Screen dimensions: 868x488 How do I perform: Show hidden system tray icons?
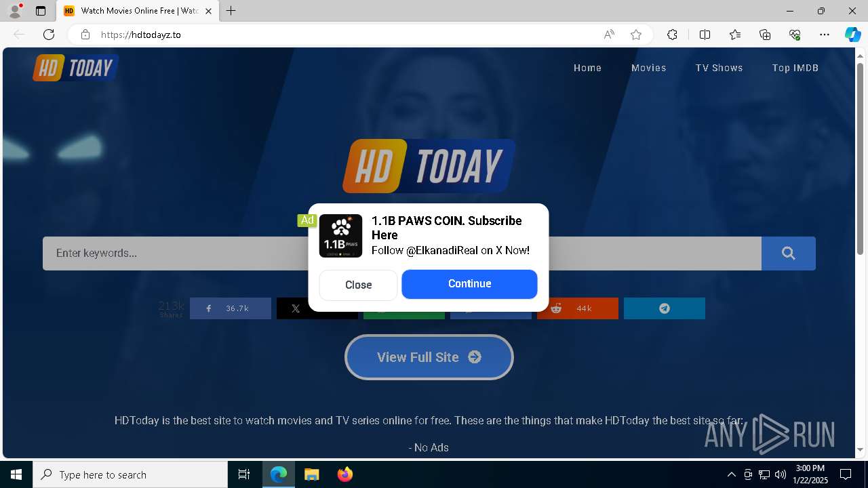click(731, 474)
